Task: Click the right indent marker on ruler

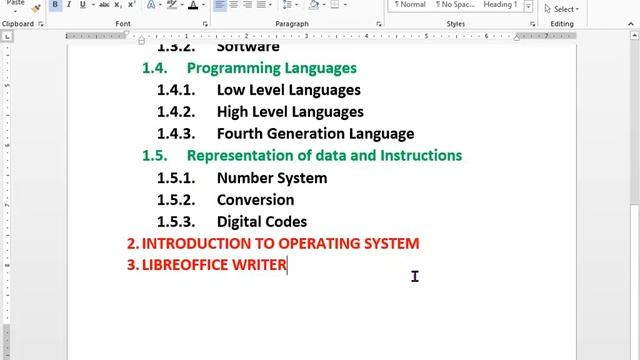Action: (x=516, y=38)
